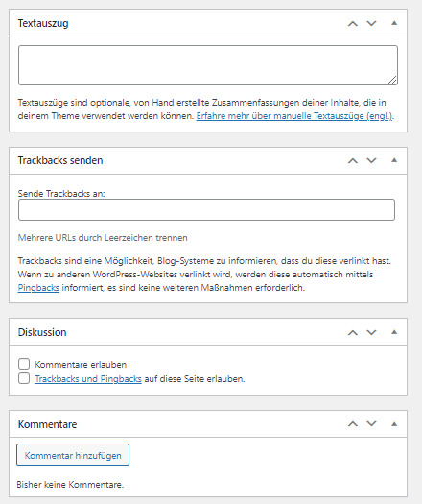Click into the Textauszug text area

(208, 65)
